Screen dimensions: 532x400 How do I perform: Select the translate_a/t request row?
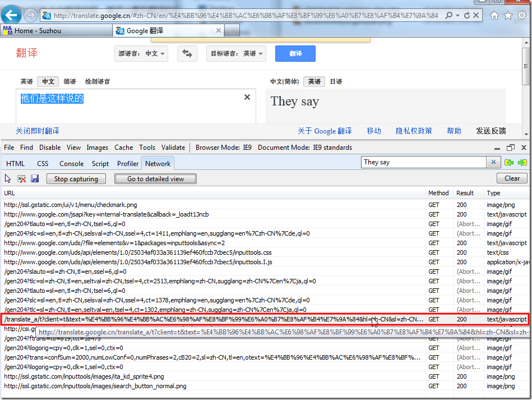point(265,319)
